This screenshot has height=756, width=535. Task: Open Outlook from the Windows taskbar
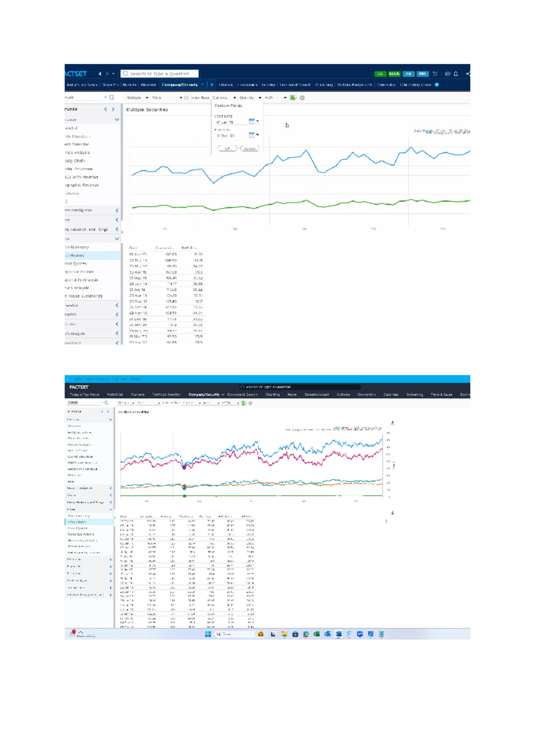coord(328,634)
